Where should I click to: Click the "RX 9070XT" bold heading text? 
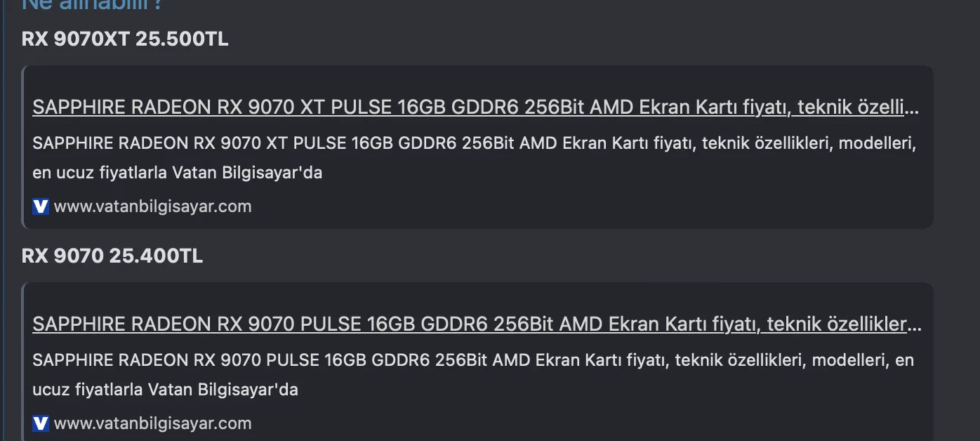click(76, 39)
